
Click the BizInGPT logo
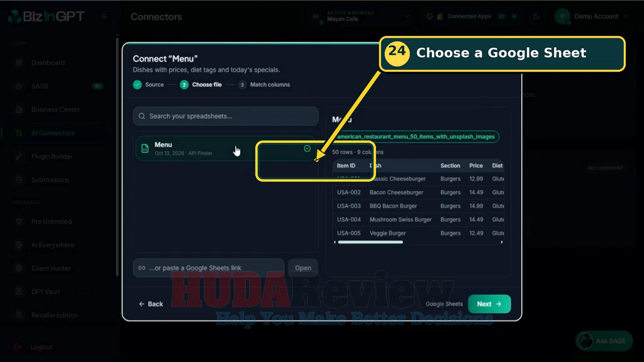(x=46, y=16)
